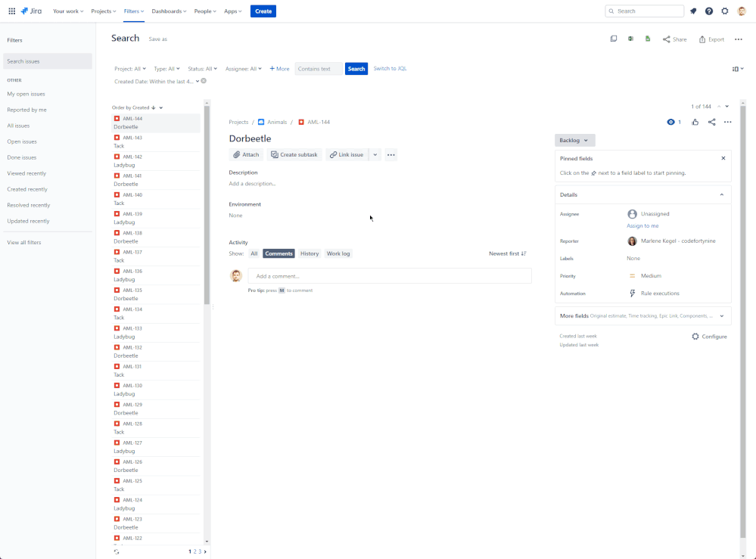756x559 pixels.
Task: Open the People menu
Action: (205, 11)
